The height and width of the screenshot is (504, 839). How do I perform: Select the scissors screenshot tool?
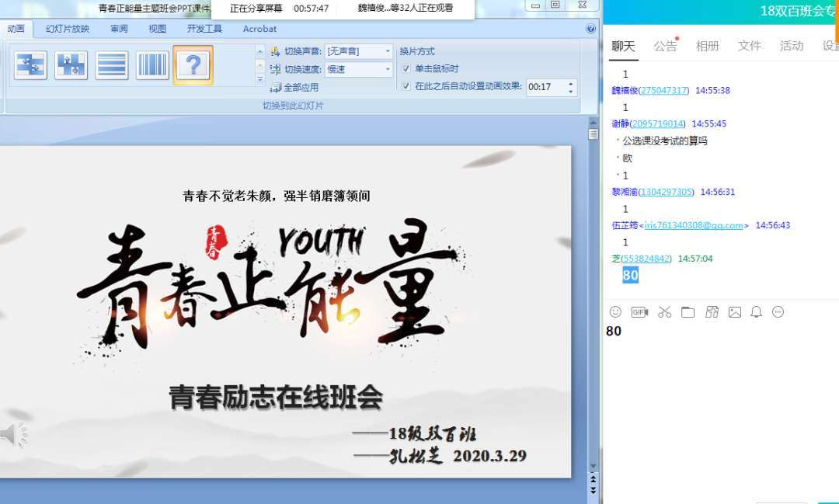[664, 312]
